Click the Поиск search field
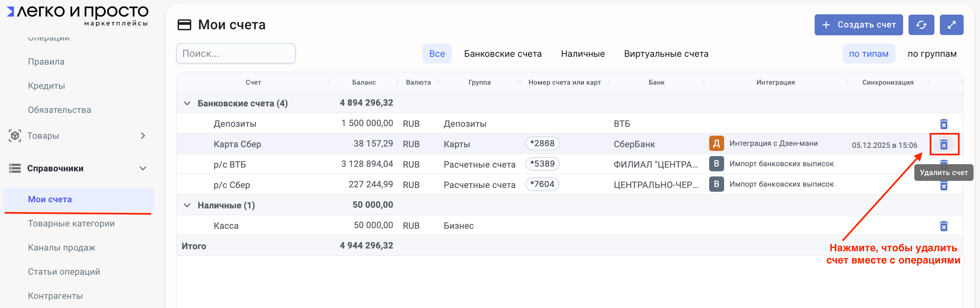The image size is (980, 308). point(236,54)
